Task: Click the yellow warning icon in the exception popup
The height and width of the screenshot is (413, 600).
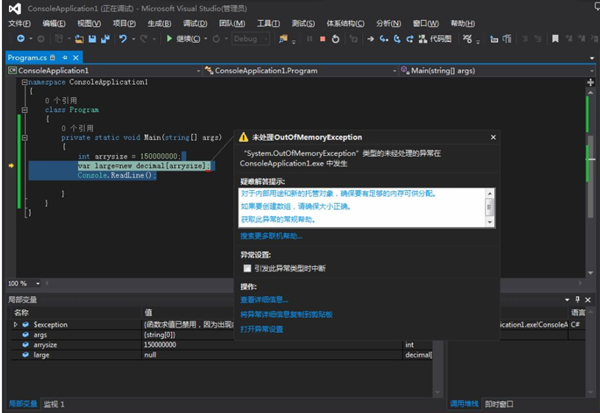Action: point(244,137)
